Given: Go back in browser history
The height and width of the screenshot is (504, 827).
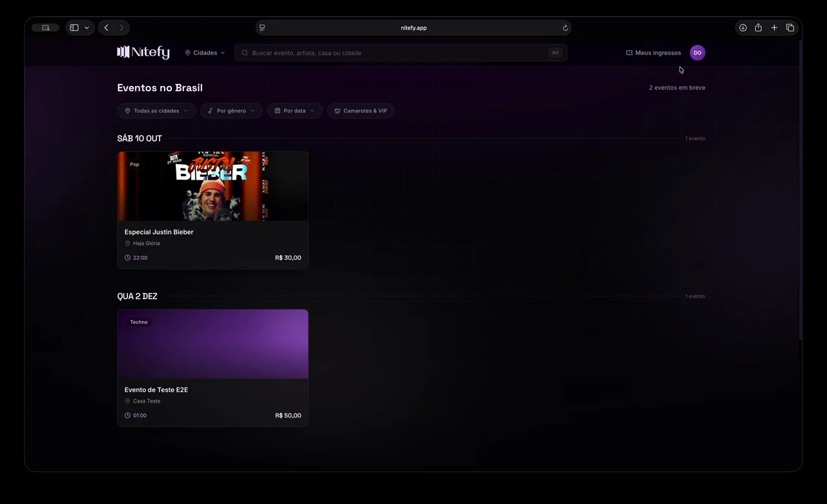Looking at the screenshot, I should click(106, 28).
